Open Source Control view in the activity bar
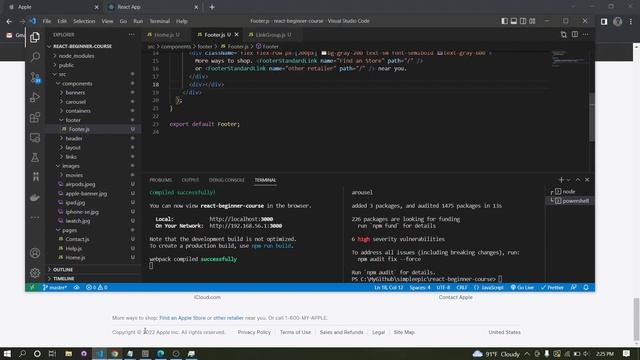Image resolution: width=640 pixels, height=360 pixels. click(35, 77)
